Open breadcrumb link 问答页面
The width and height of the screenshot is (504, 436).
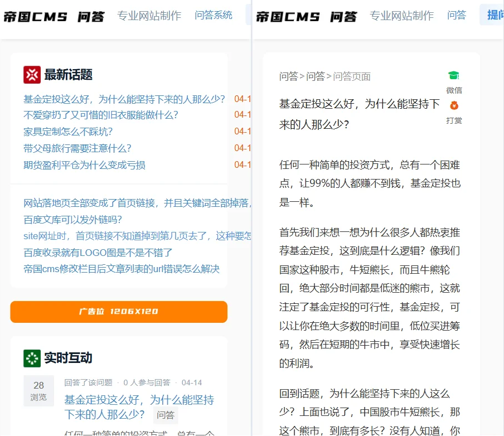pyautogui.click(x=351, y=76)
